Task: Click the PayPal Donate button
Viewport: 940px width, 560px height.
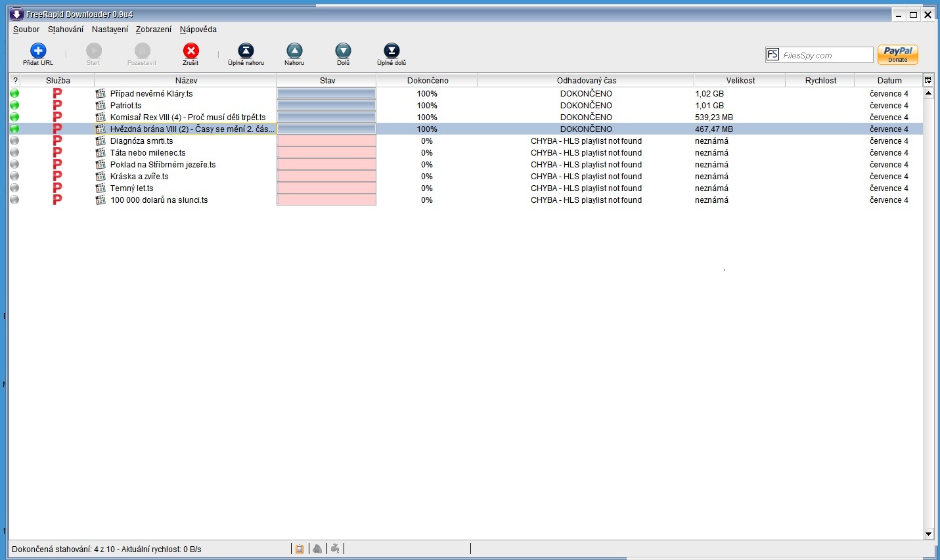Action: (x=897, y=54)
